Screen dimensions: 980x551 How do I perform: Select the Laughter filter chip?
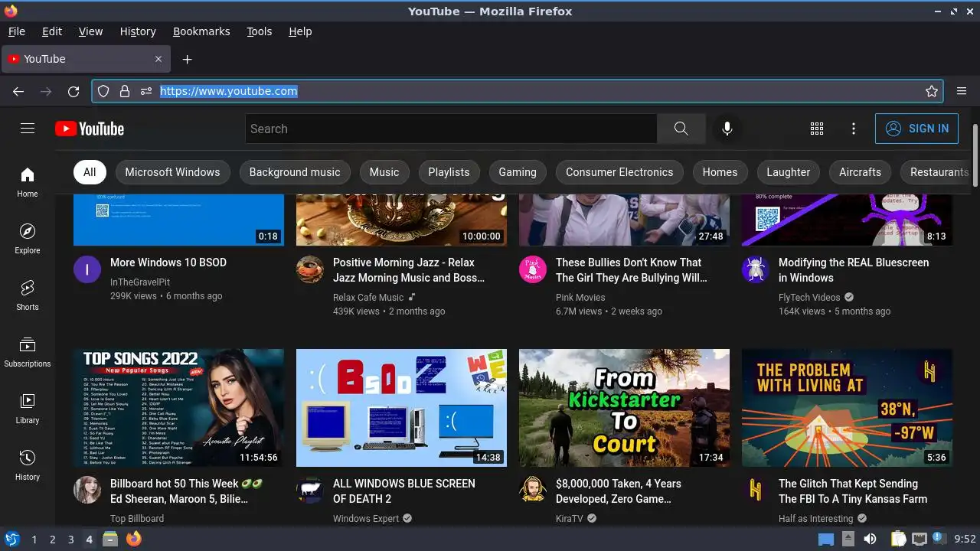(x=789, y=172)
